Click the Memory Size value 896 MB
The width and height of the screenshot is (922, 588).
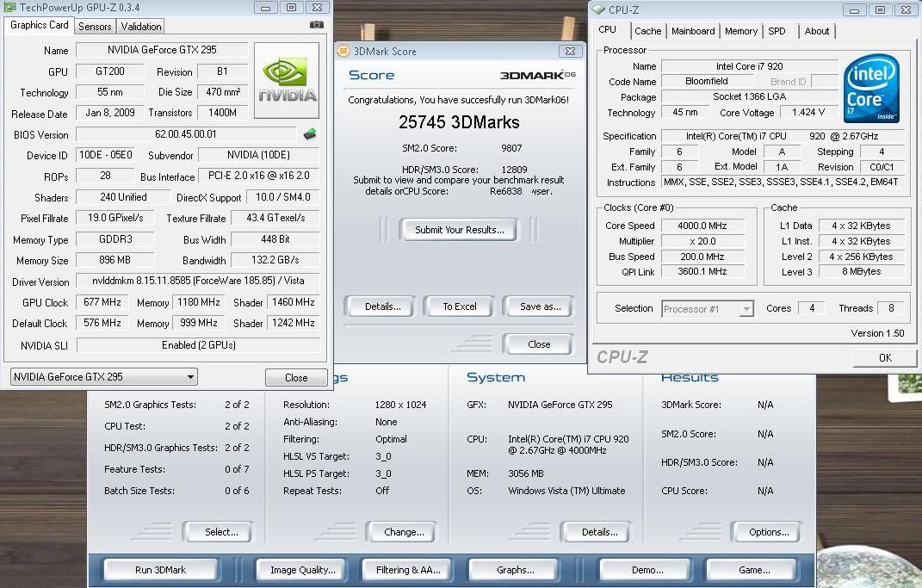tap(115, 260)
